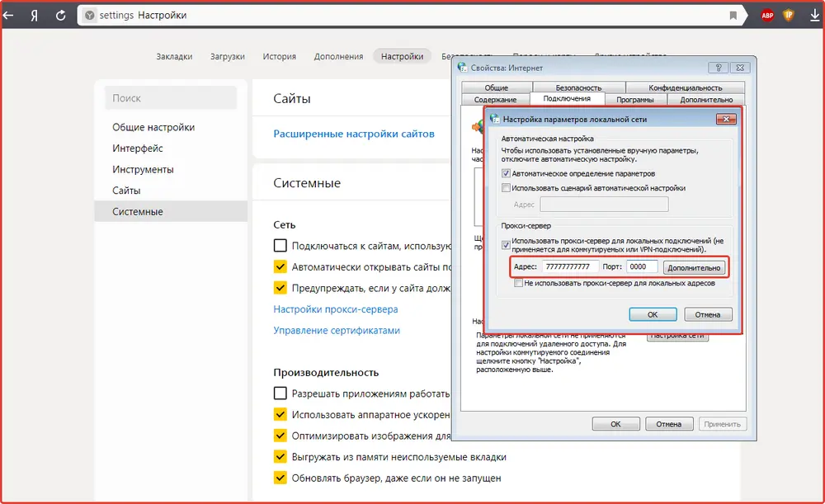Click the orange shield extension icon
This screenshot has height=504, width=825.
(x=789, y=16)
